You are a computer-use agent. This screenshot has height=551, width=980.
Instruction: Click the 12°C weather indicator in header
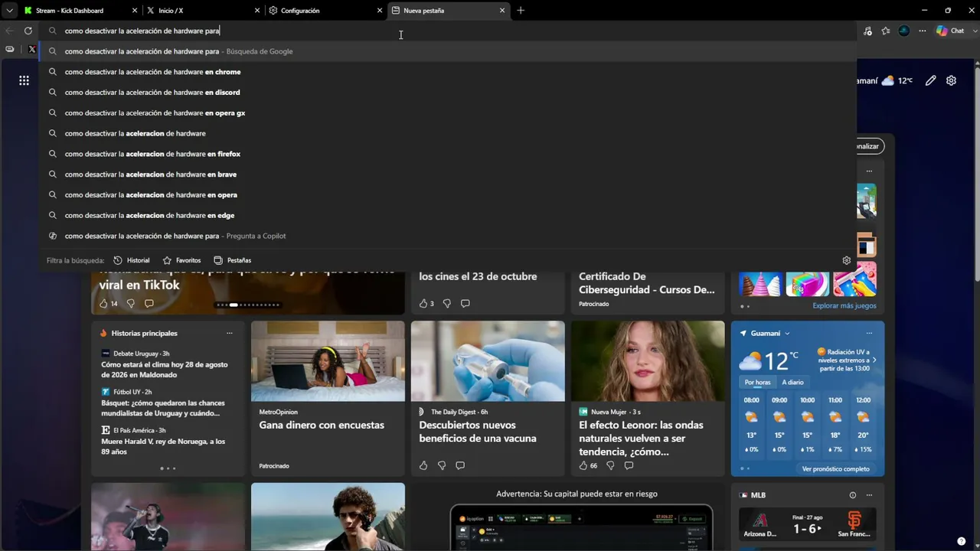897,80
